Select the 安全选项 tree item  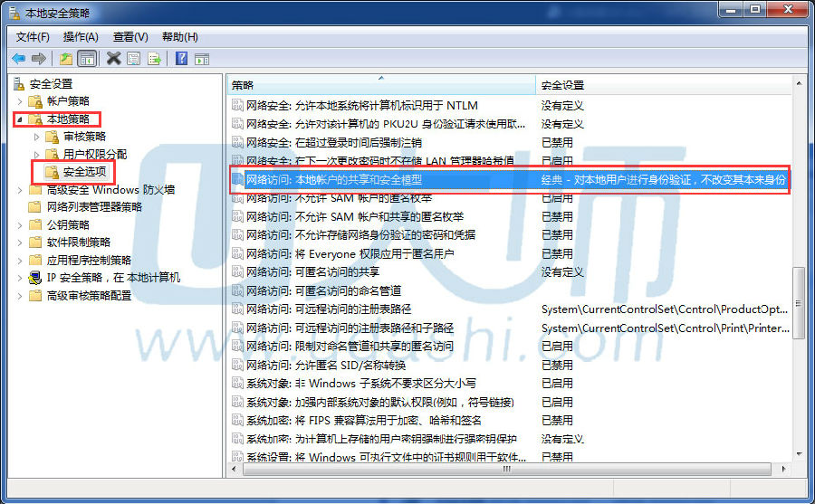click(83, 172)
